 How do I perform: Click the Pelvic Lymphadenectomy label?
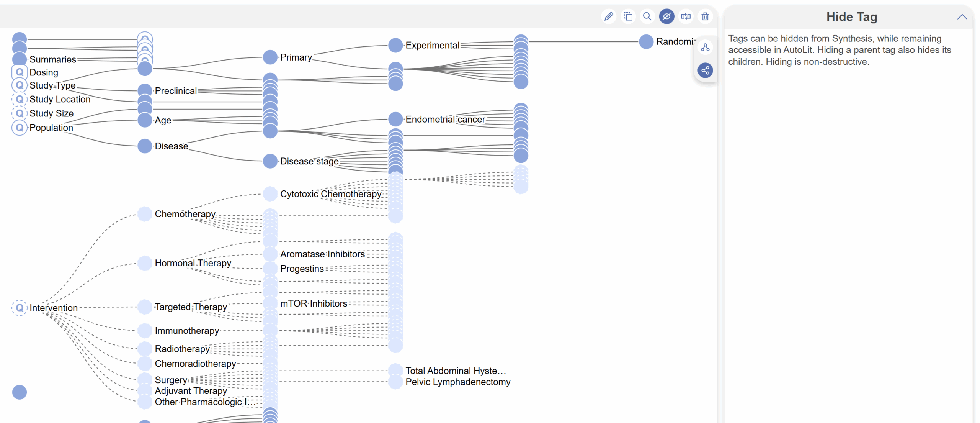458,382
